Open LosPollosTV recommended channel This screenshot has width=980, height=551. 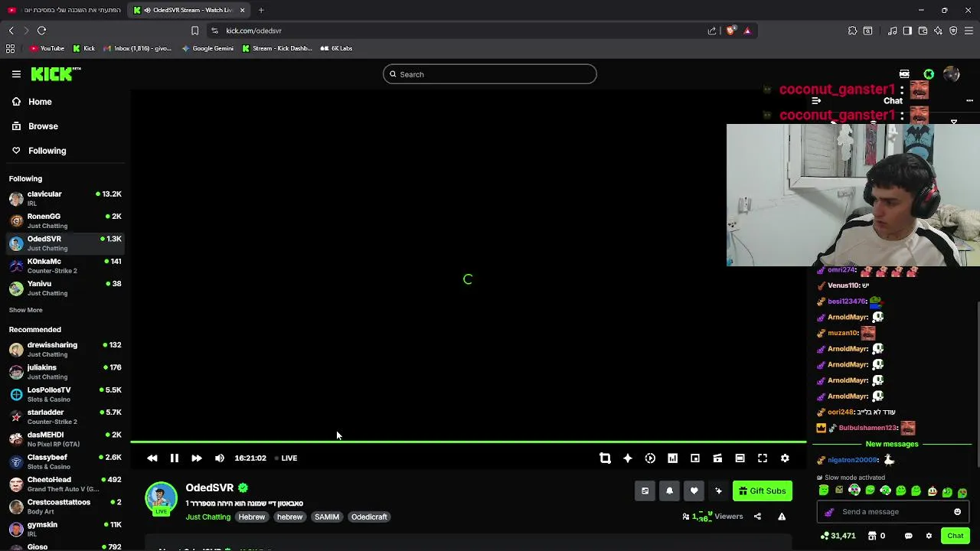pos(65,394)
